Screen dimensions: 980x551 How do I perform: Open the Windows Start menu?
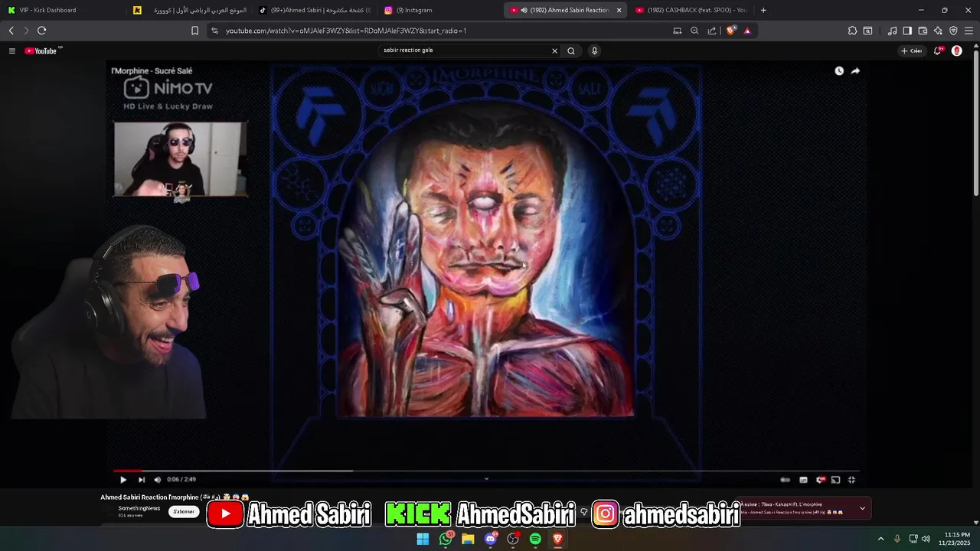(x=423, y=539)
